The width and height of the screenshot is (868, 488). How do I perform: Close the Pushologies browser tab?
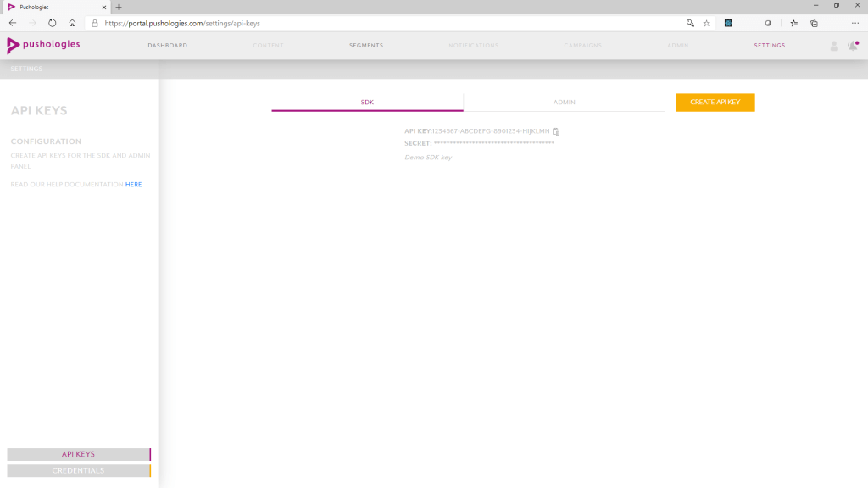104,7
